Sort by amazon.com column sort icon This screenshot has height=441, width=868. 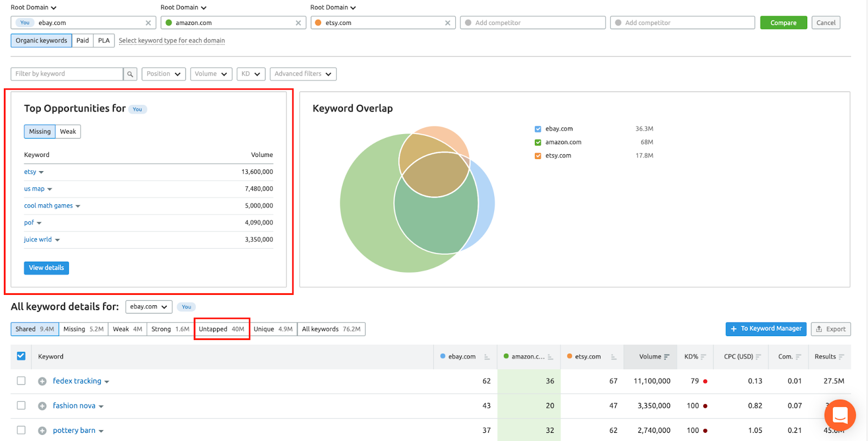(x=550, y=357)
